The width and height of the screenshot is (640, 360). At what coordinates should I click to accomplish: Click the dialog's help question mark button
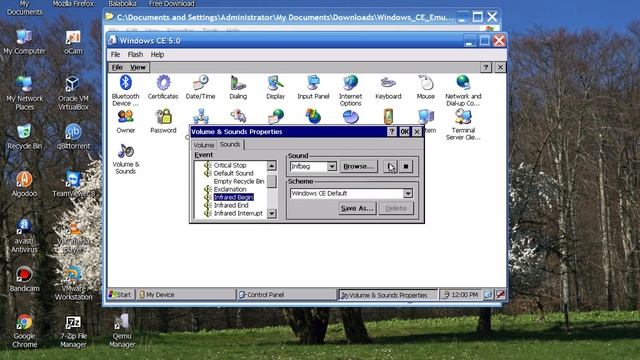point(391,131)
